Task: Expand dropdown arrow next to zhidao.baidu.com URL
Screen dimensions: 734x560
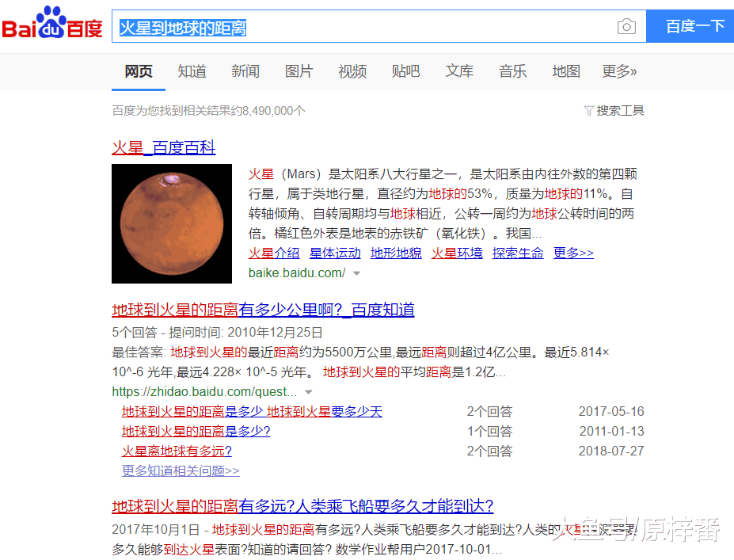Action: pos(308,392)
